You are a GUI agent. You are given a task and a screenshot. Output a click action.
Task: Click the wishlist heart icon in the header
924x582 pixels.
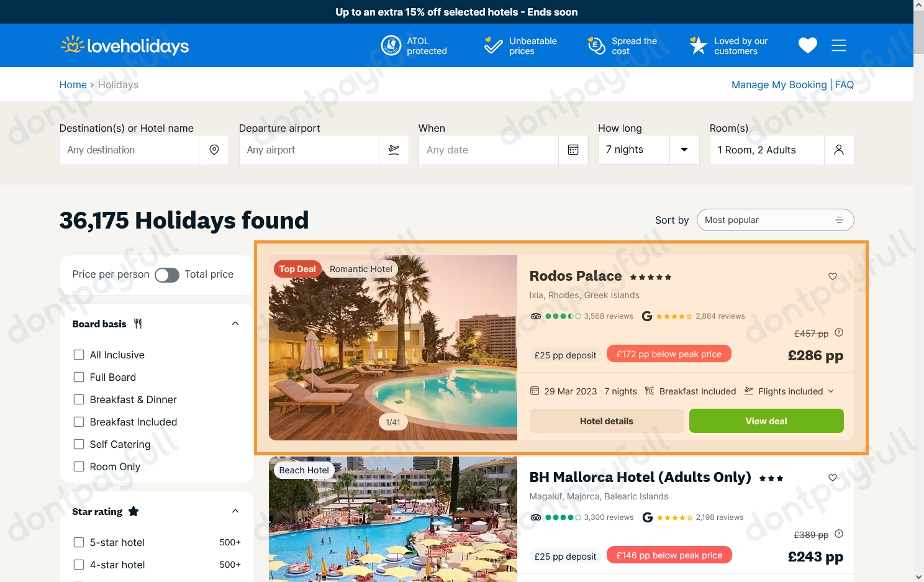(807, 45)
